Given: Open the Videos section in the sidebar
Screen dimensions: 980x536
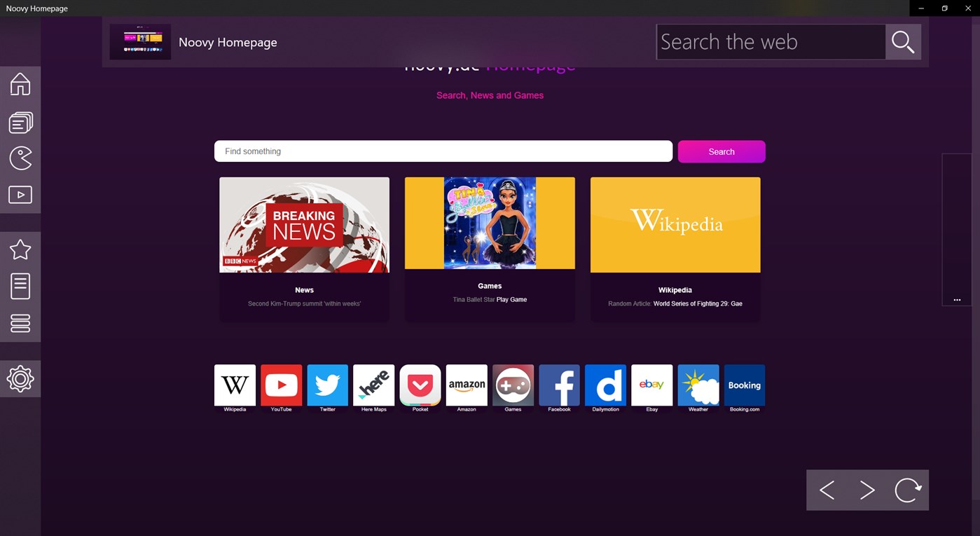Looking at the screenshot, I should coord(20,194).
